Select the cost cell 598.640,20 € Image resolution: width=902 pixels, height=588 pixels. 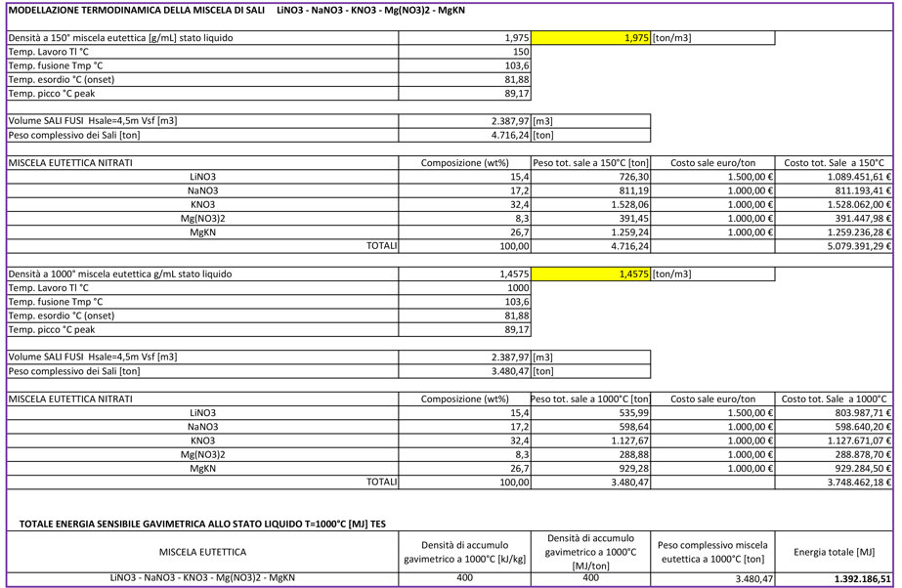(x=835, y=427)
